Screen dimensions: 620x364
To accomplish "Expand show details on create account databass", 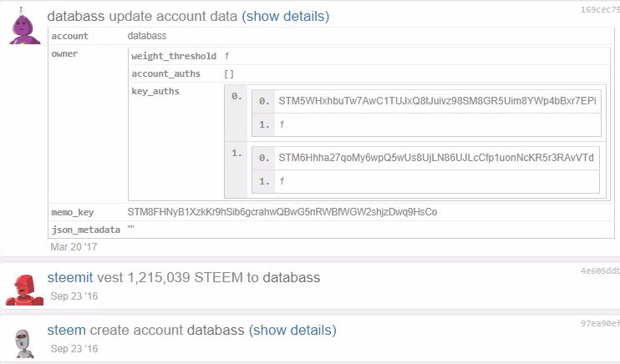I will [x=292, y=330].
